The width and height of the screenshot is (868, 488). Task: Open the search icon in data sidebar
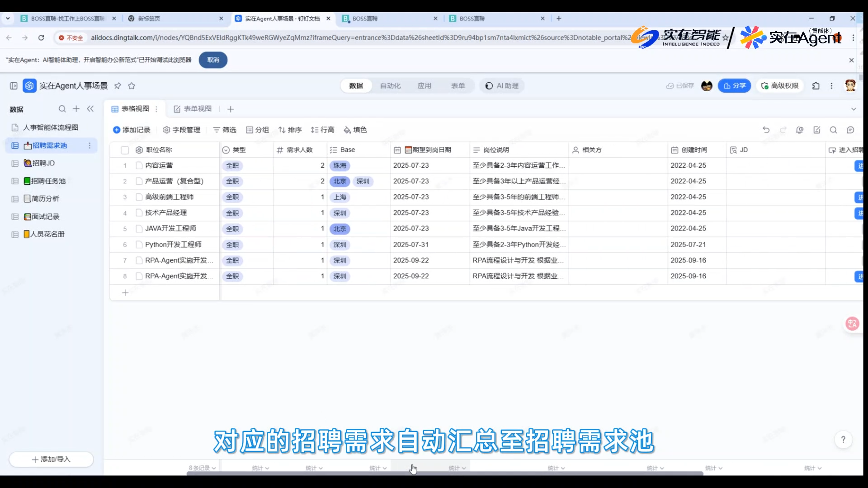(62, 109)
